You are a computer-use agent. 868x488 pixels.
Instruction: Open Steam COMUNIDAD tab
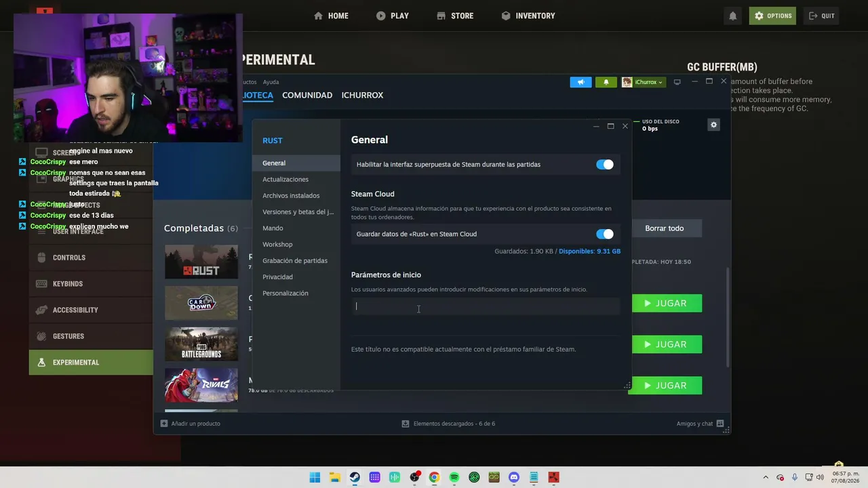pos(307,95)
